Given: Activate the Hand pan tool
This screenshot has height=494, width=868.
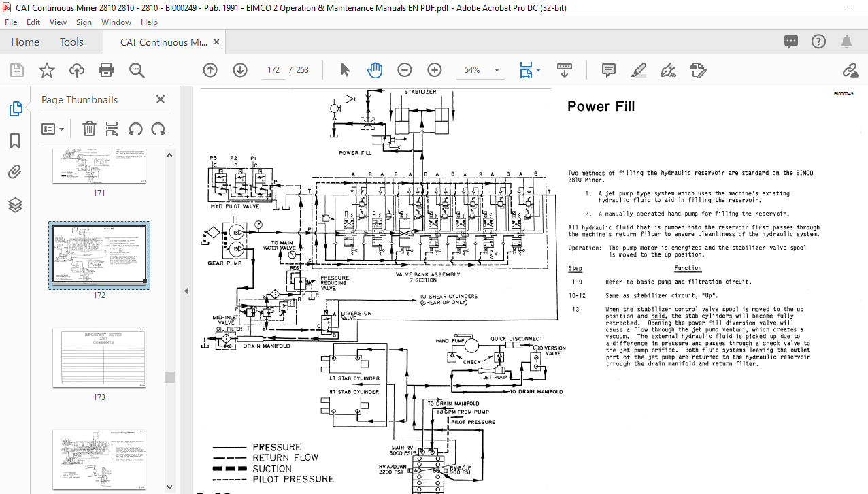Looking at the screenshot, I should pos(375,70).
